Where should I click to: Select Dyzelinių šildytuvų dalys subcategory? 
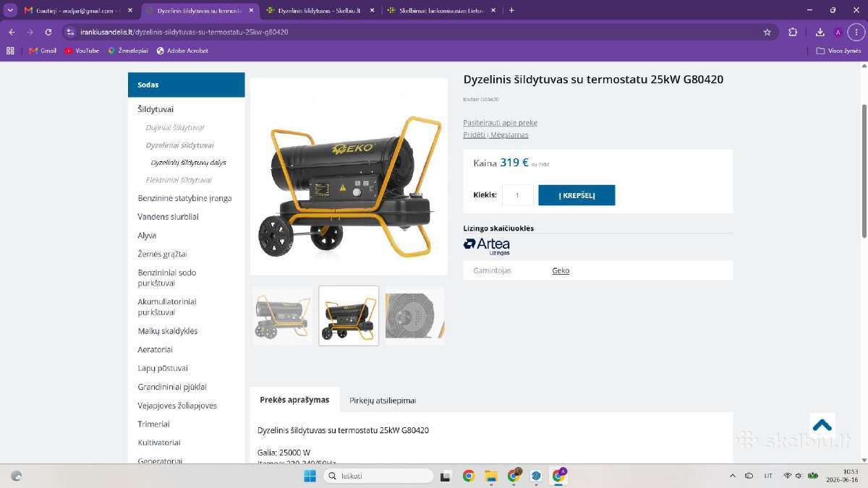(188, 163)
